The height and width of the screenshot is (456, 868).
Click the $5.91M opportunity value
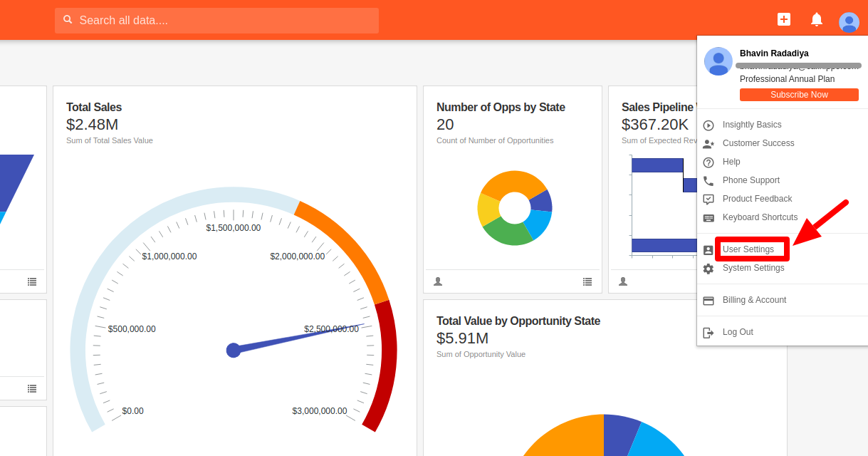point(463,338)
